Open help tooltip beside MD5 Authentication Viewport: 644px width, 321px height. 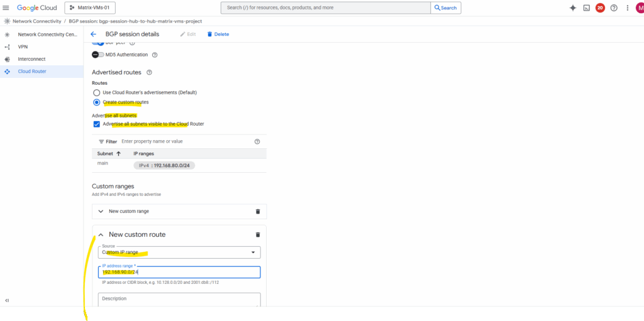(x=155, y=55)
